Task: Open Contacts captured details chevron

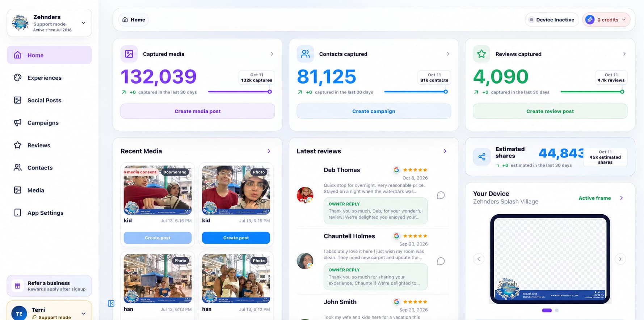Action: [x=448, y=54]
